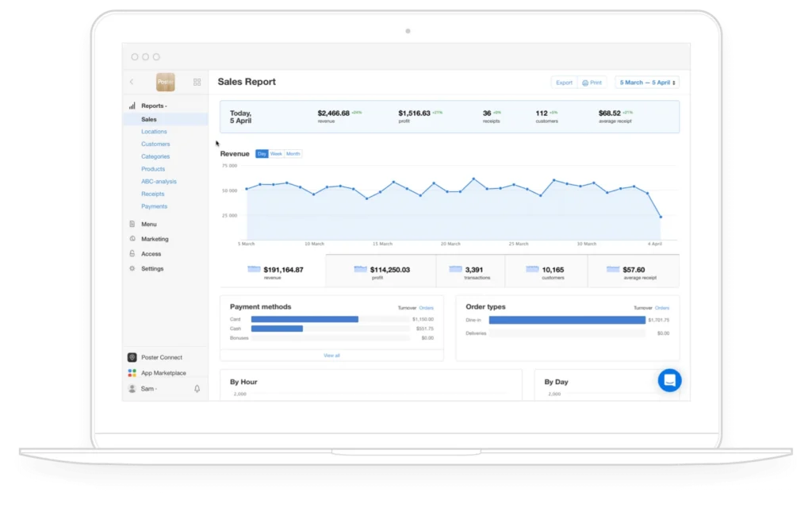Click View all under Payment methods

pos(331,356)
